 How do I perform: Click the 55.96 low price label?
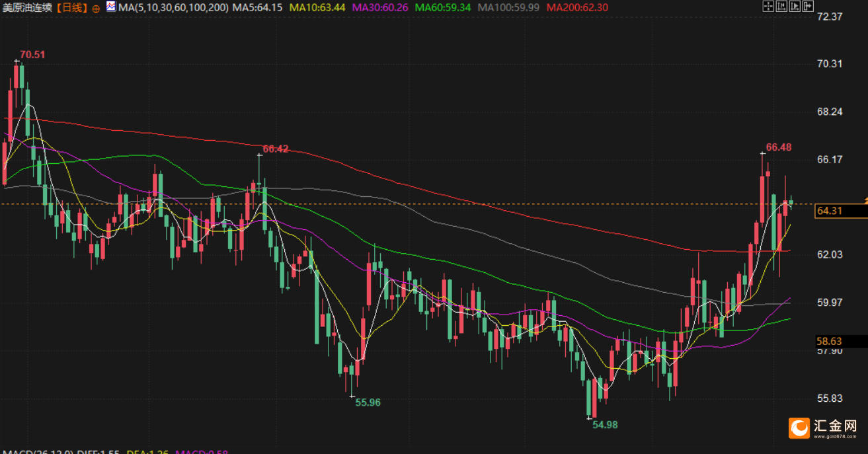pos(368,402)
